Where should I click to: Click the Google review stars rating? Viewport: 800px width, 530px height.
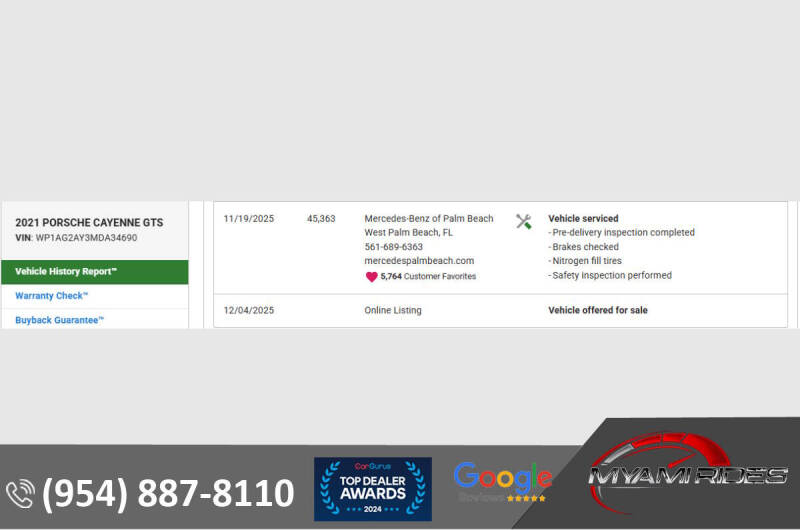(x=525, y=497)
